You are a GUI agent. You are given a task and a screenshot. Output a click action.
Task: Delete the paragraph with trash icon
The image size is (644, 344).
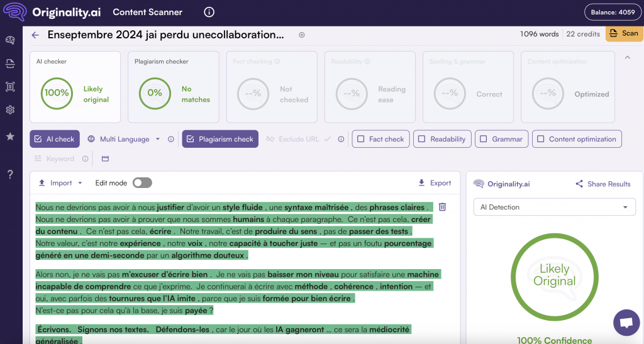442,207
